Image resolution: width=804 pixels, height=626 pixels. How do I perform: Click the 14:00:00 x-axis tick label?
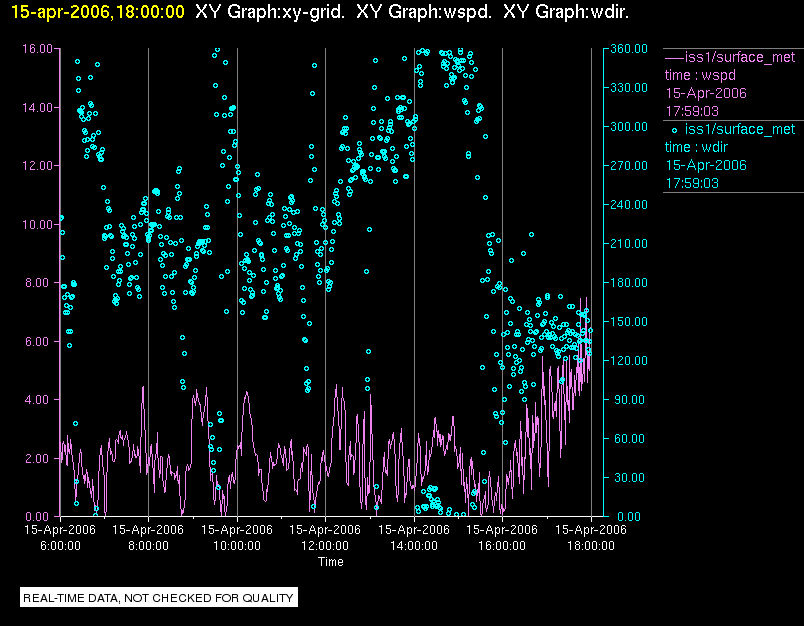413,546
